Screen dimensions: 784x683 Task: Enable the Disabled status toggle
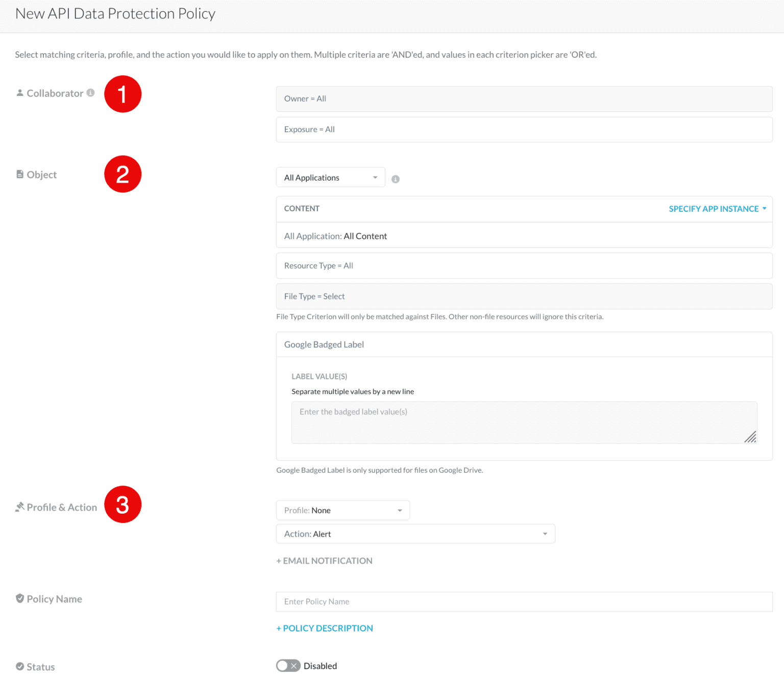[x=288, y=666]
